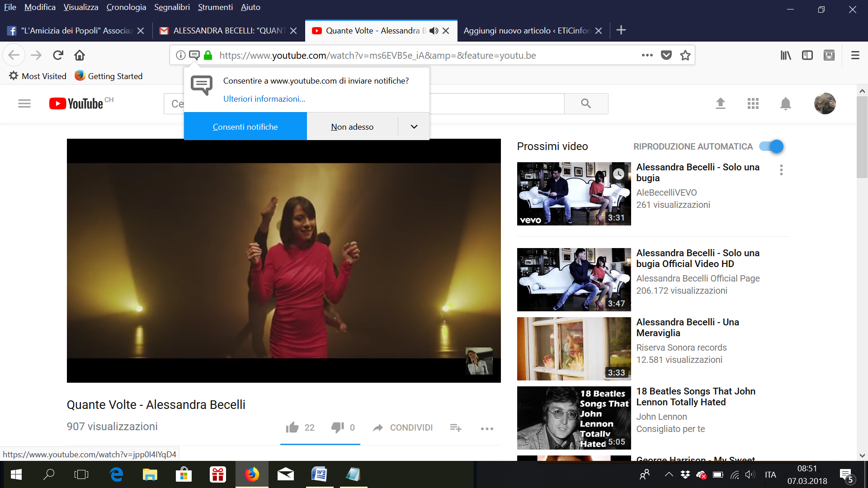This screenshot has width=868, height=488.
Task: Reload the page with the refresh icon
Action: point(58,55)
